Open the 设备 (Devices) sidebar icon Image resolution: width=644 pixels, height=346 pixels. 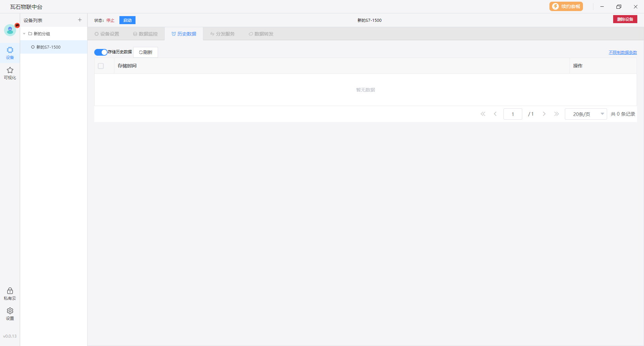(10, 53)
